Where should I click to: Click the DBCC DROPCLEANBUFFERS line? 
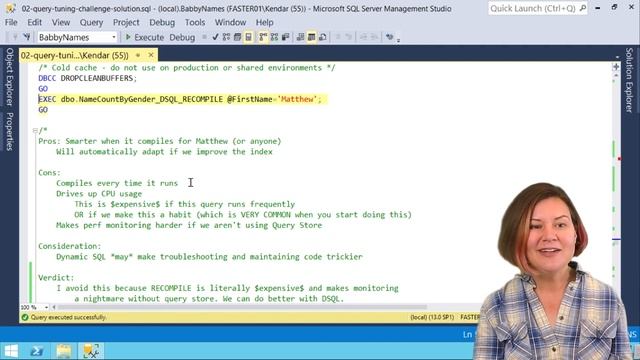coord(88,78)
